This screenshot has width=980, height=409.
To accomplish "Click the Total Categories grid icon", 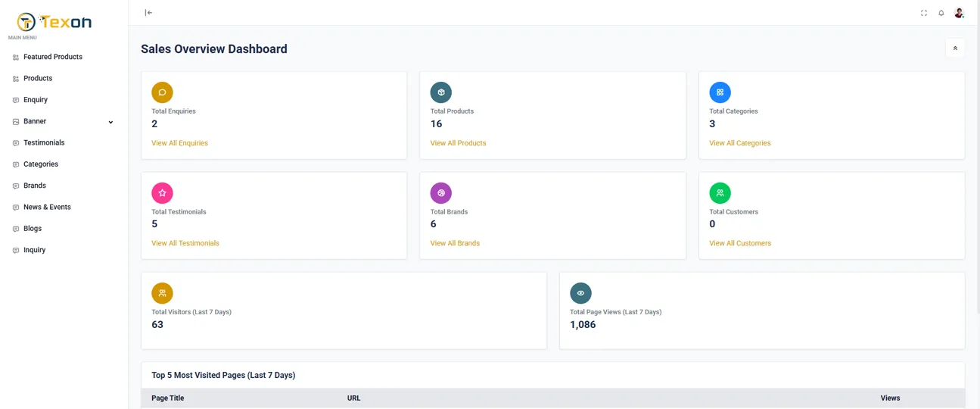I will point(720,92).
